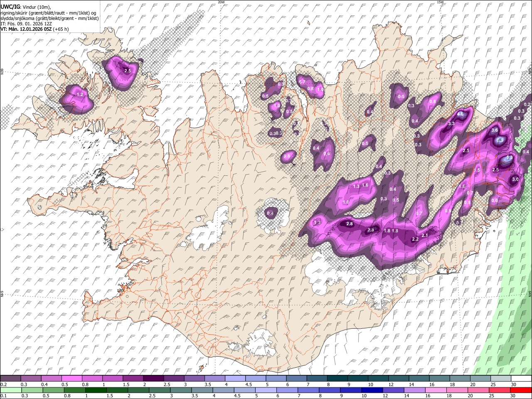Click the UWC/IG title text
The height and width of the screenshot is (399, 532).
click(x=10, y=7)
